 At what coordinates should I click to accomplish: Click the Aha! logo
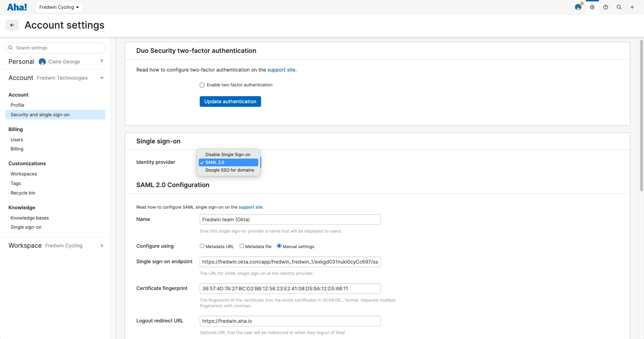tap(17, 7)
